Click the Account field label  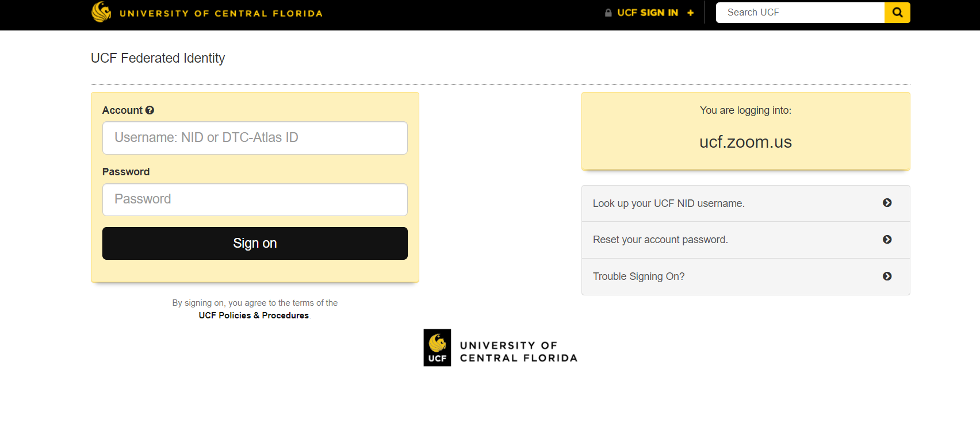click(122, 110)
